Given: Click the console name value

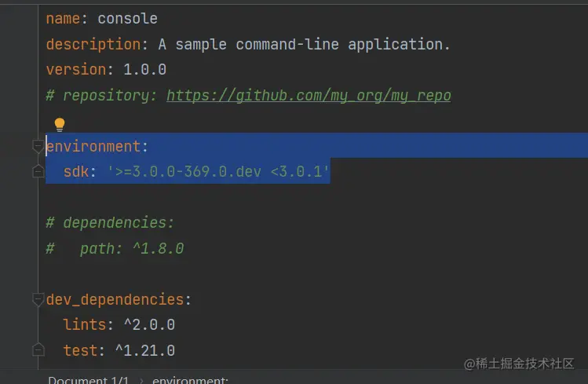Looking at the screenshot, I should click(127, 18).
